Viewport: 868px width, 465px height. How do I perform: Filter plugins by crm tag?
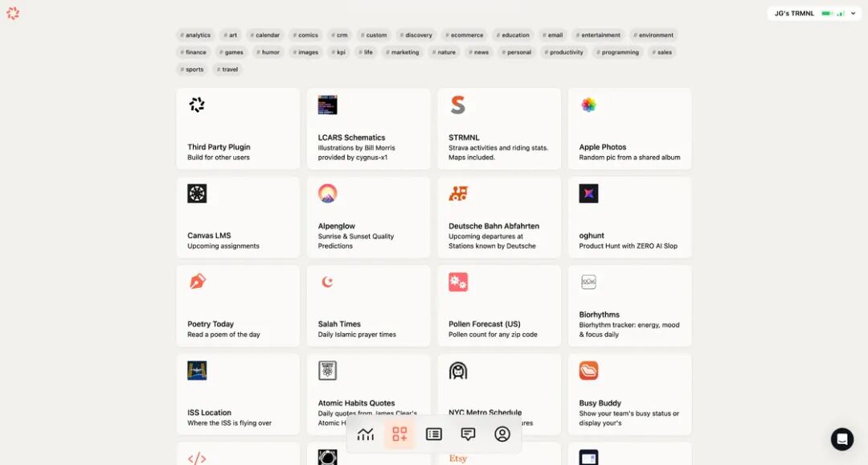(339, 35)
